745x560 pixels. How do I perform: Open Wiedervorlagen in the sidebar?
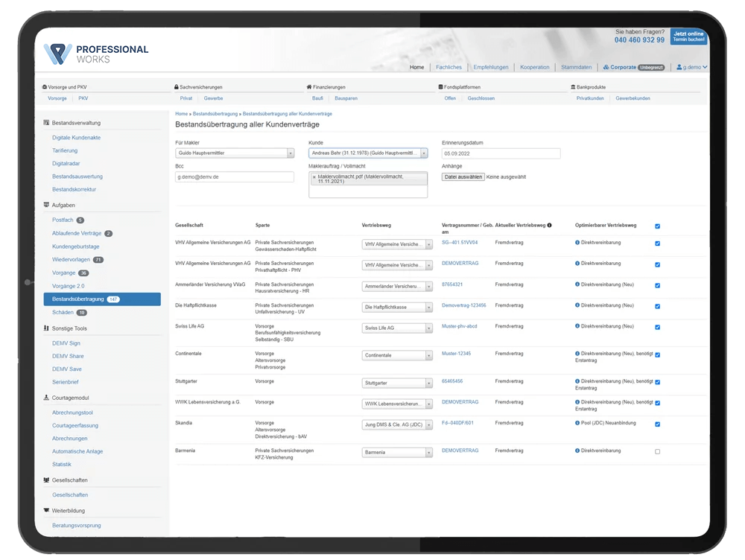coord(71,260)
